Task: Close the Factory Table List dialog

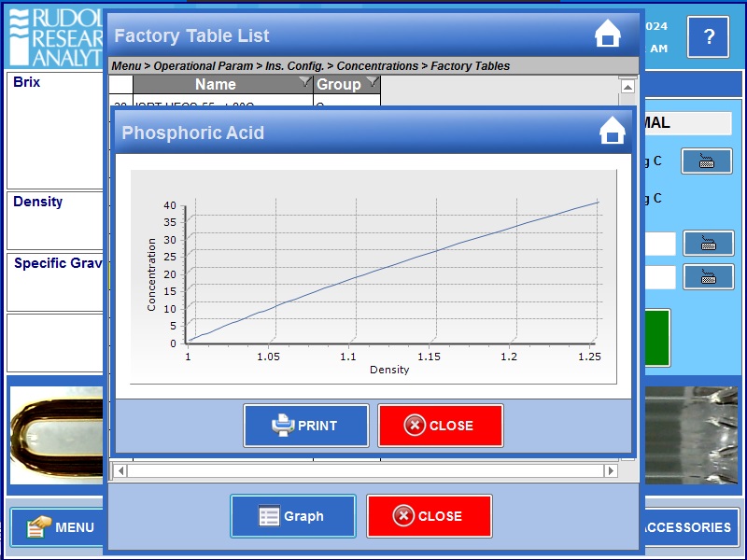Action: click(x=430, y=516)
